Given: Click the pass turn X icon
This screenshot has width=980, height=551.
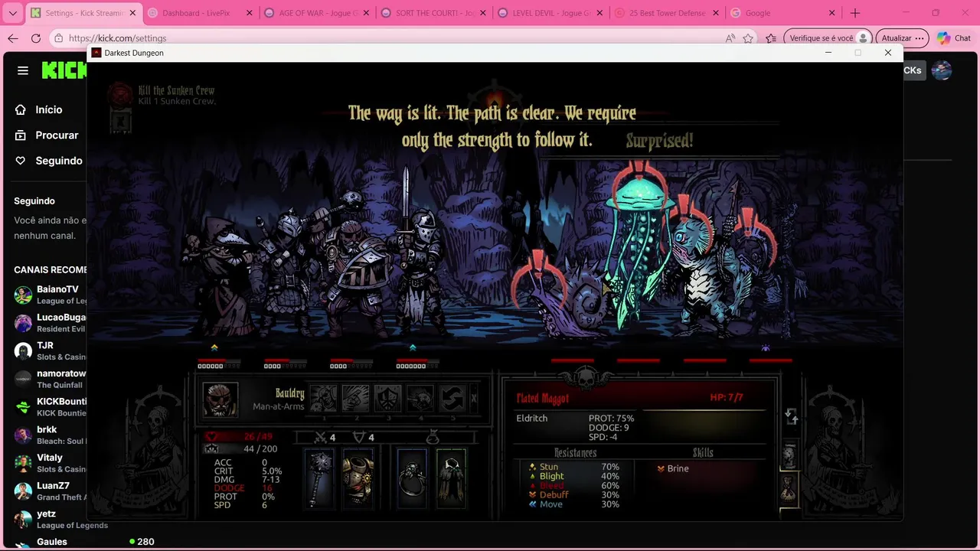Looking at the screenshot, I should coord(473,399).
